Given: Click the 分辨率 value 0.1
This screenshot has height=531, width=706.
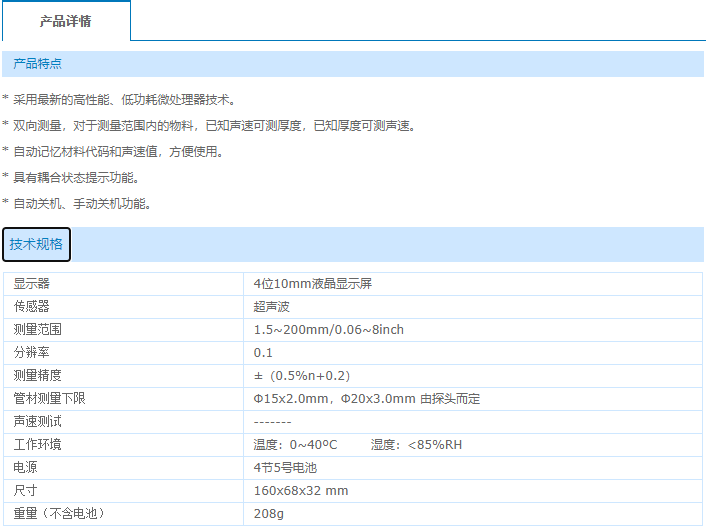Looking at the screenshot, I should (263, 353).
